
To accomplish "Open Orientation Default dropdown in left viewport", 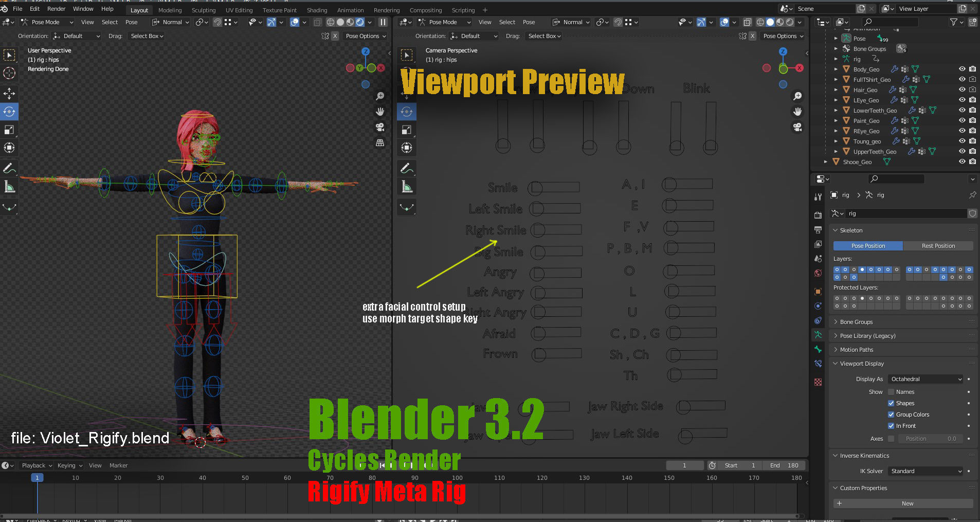I will pyautogui.click(x=77, y=36).
